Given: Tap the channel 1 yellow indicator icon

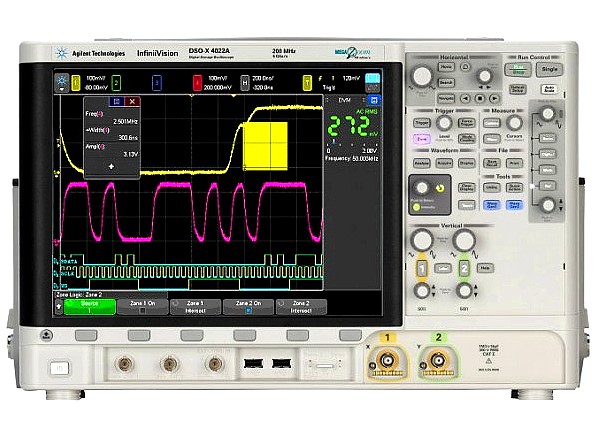Looking at the screenshot, I should pos(76,83).
